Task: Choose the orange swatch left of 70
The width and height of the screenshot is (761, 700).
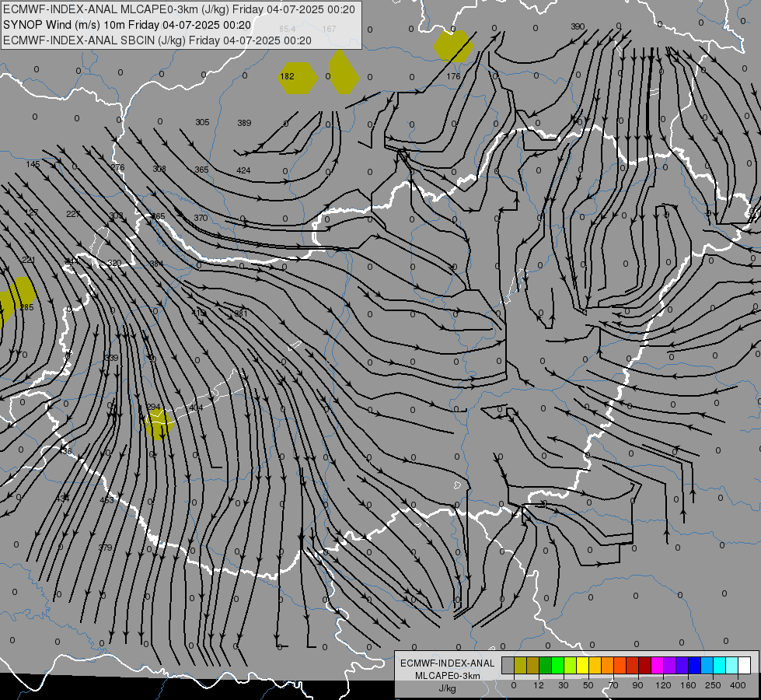Action: 607,666
